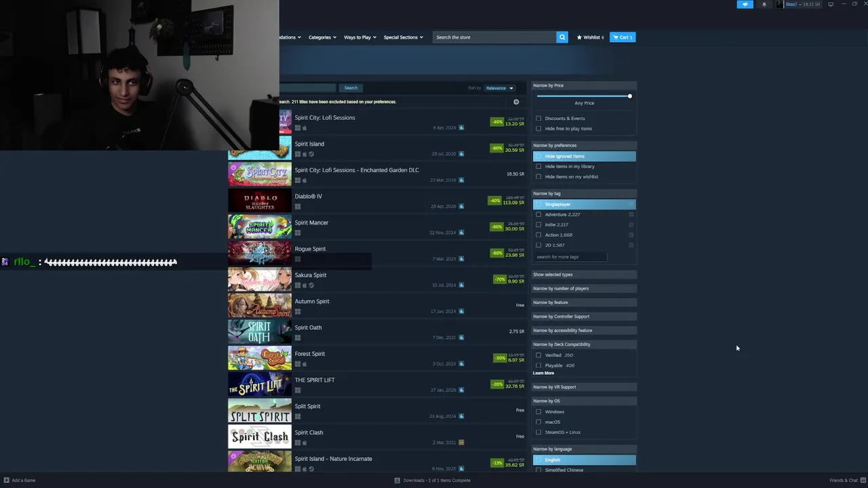Click Windows platform icon under Spirit Mancer
Image resolution: width=868 pixels, height=488 pixels.
pos(298,232)
